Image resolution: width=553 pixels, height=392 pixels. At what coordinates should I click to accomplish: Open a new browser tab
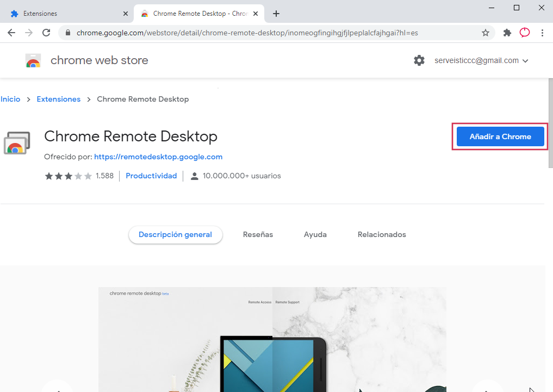pos(276,14)
